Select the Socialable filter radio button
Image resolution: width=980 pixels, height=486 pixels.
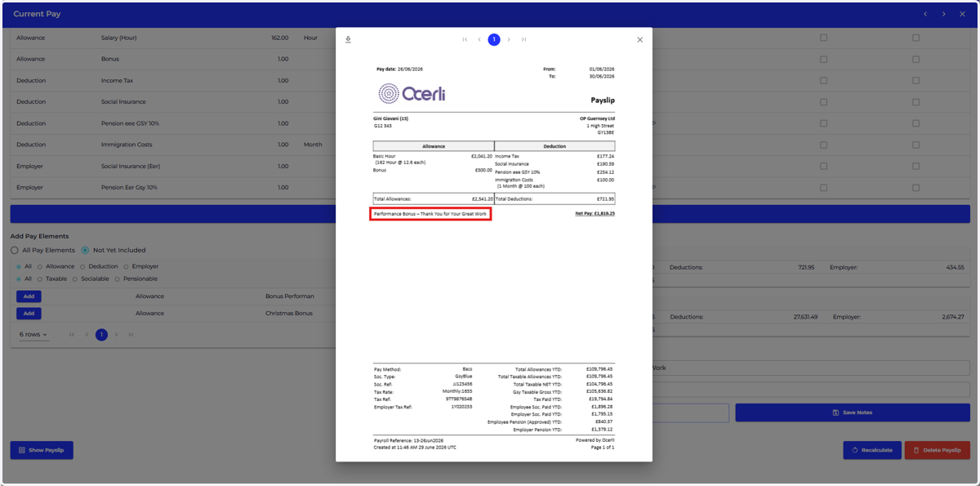pos(75,279)
